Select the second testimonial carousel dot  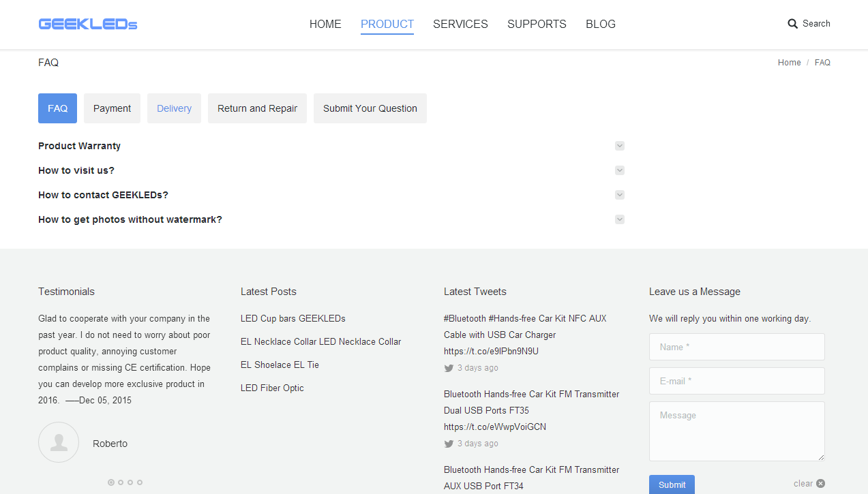coord(121,482)
